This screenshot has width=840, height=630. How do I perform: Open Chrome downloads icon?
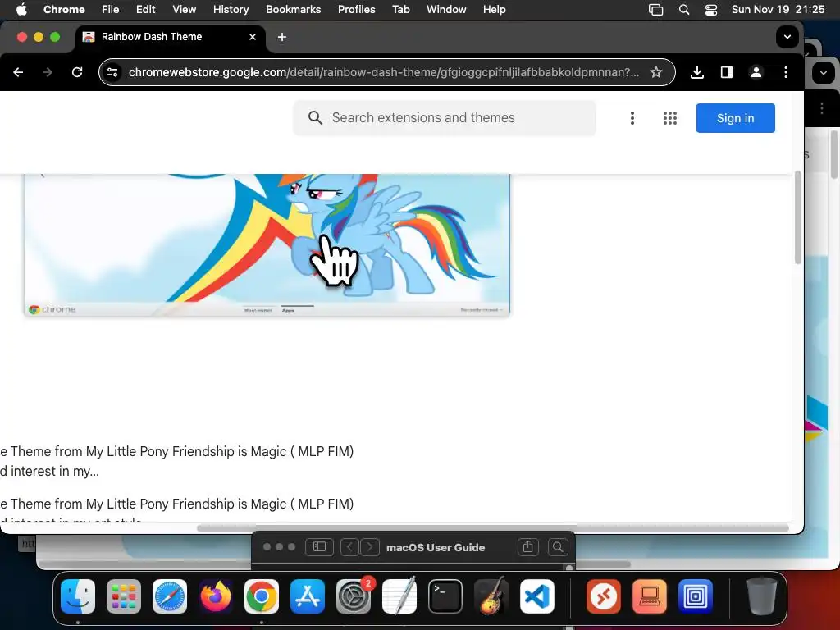[697, 72]
